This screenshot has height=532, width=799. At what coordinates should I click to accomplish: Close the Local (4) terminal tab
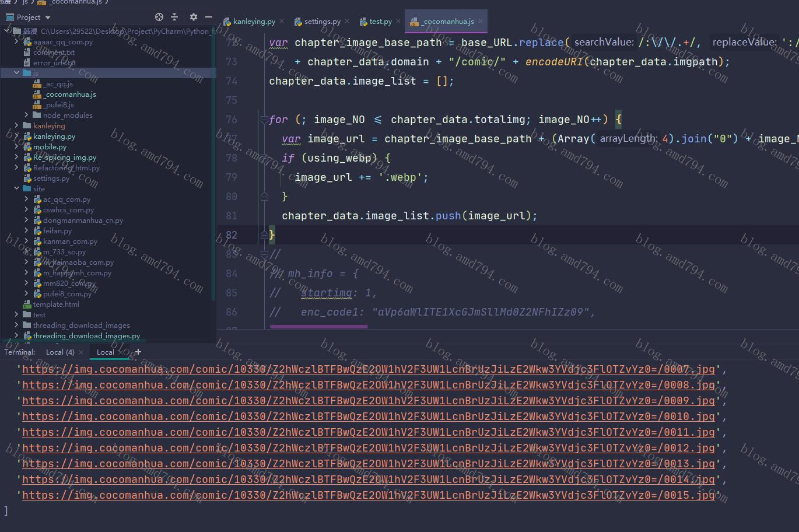pos(81,352)
